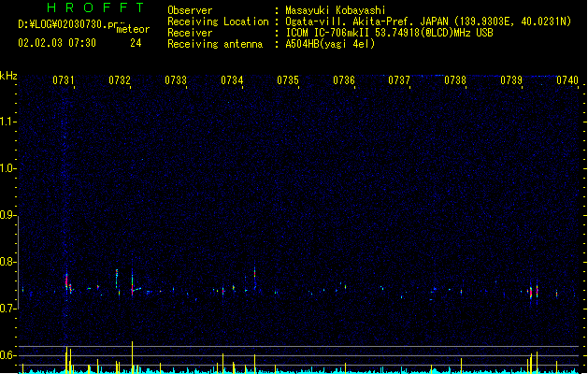Click the 1.0 kHz axis label
The width and height of the screenshot is (588, 374).
tap(8, 168)
